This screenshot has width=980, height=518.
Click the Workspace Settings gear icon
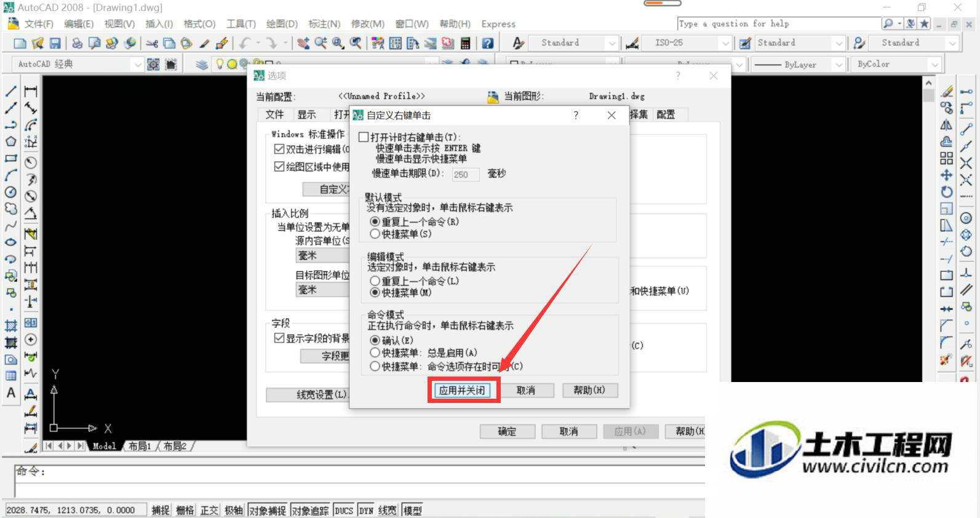(154, 64)
